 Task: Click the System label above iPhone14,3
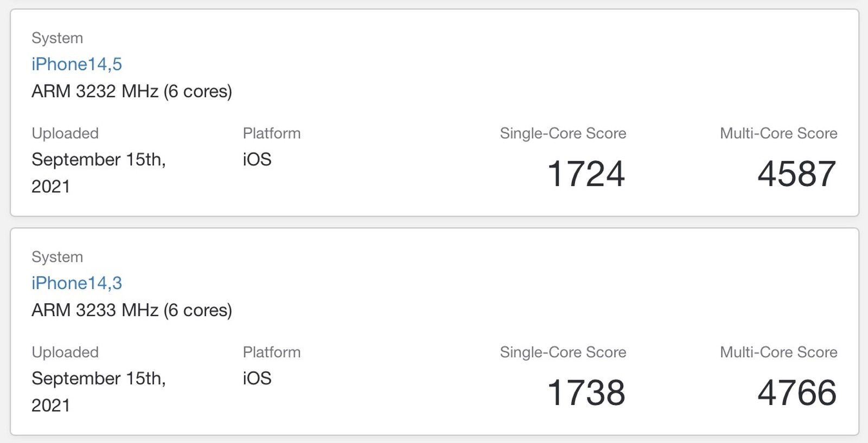[57, 257]
